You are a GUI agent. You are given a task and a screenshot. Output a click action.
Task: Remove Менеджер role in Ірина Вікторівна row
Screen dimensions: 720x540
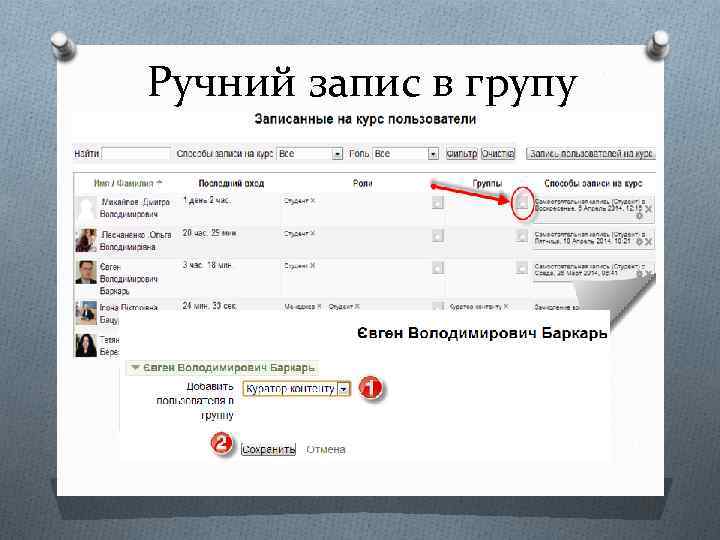point(319,306)
